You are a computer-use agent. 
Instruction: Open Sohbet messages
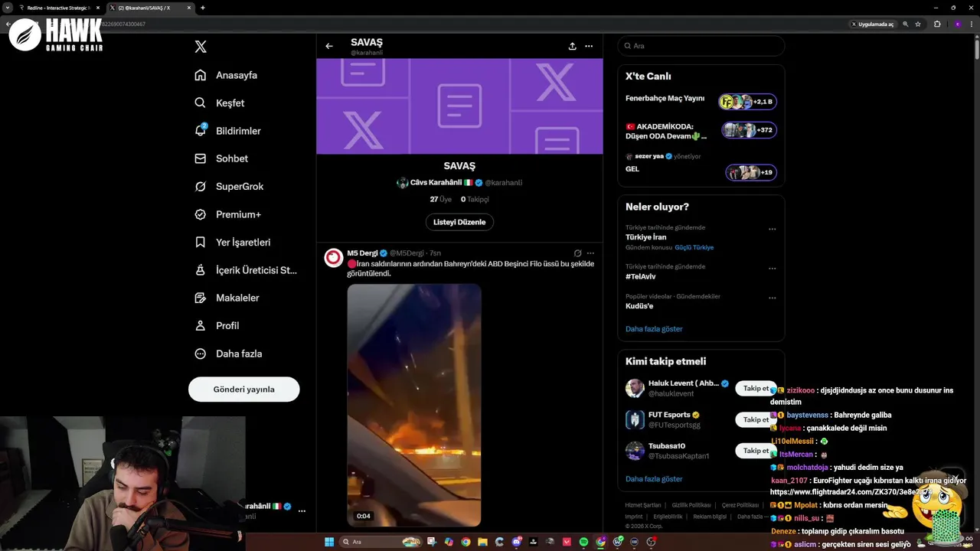(x=222, y=158)
